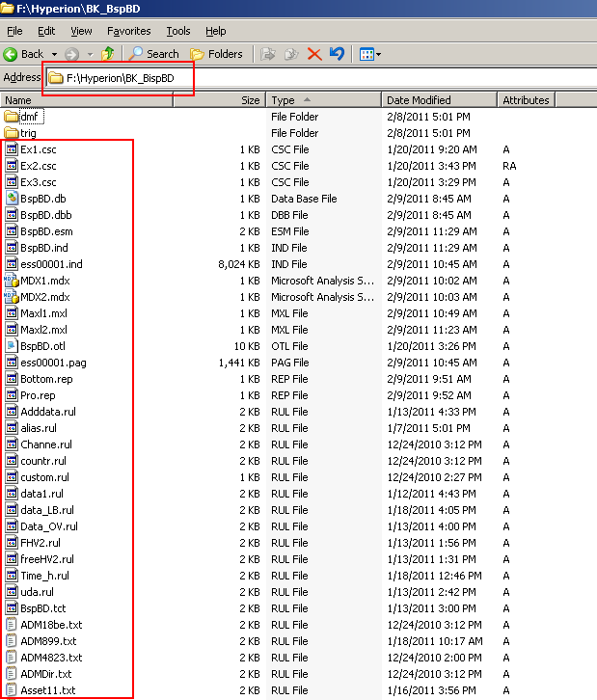Image resolution: width=597 pixels, height=700 pixels.
Task: Select the MDX1.mdx file icon
Action: 12,281
